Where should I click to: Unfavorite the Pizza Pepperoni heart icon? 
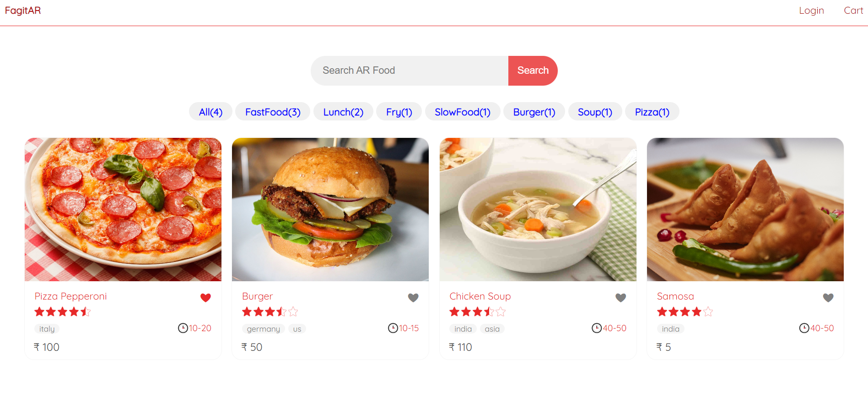pos(205,298)
